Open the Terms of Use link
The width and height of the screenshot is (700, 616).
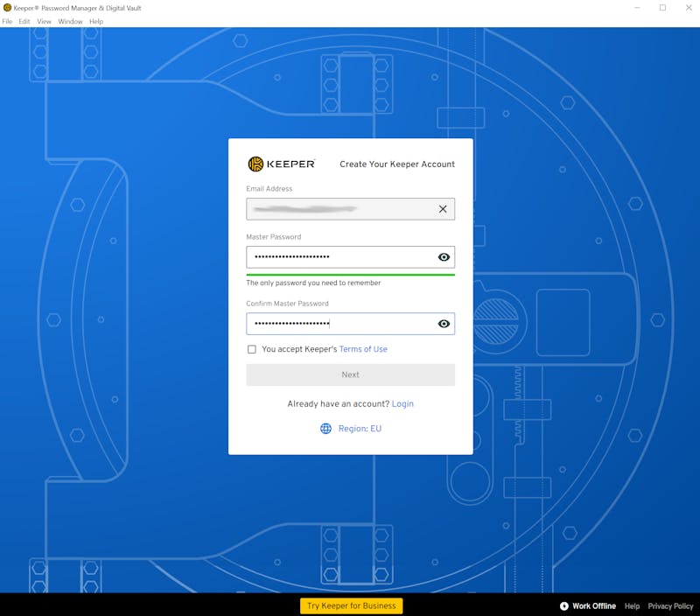coord(363,349)
